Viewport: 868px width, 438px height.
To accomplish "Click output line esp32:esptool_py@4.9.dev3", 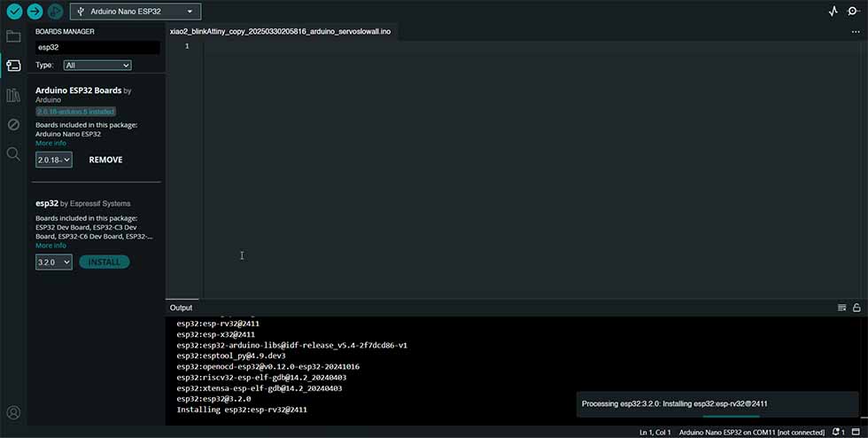I will [231, 356].
